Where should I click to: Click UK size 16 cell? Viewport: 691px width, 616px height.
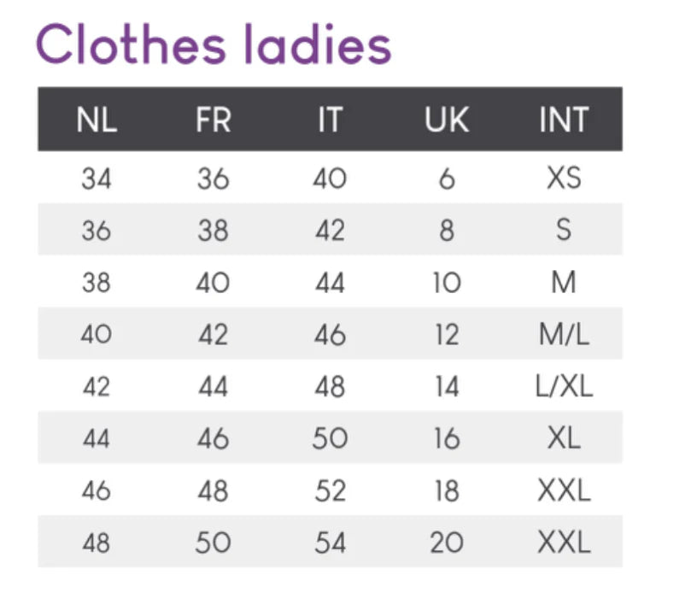point(447,438)
